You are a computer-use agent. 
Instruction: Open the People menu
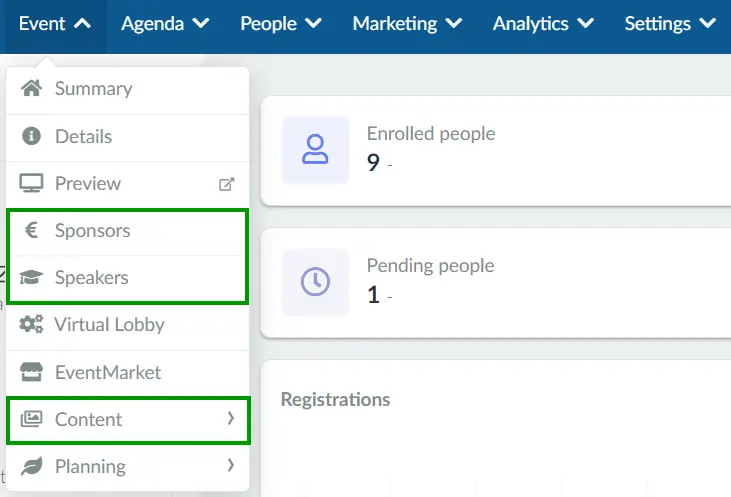[281, 23]
